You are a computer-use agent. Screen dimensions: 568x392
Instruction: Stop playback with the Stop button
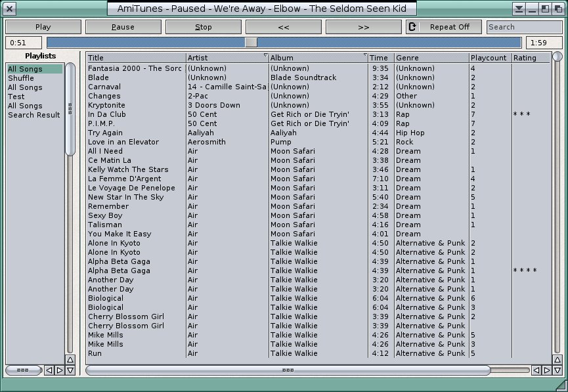(x=203, y=27)
